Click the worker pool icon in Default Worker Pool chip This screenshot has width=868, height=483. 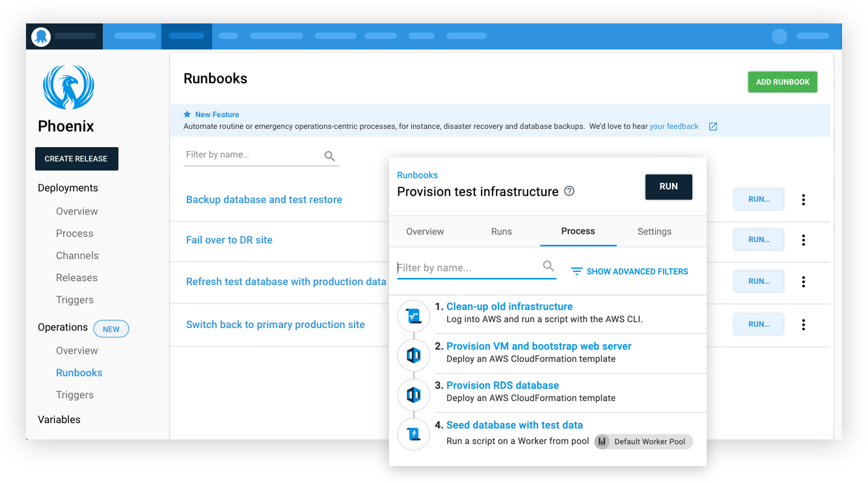tap(602, 441)
